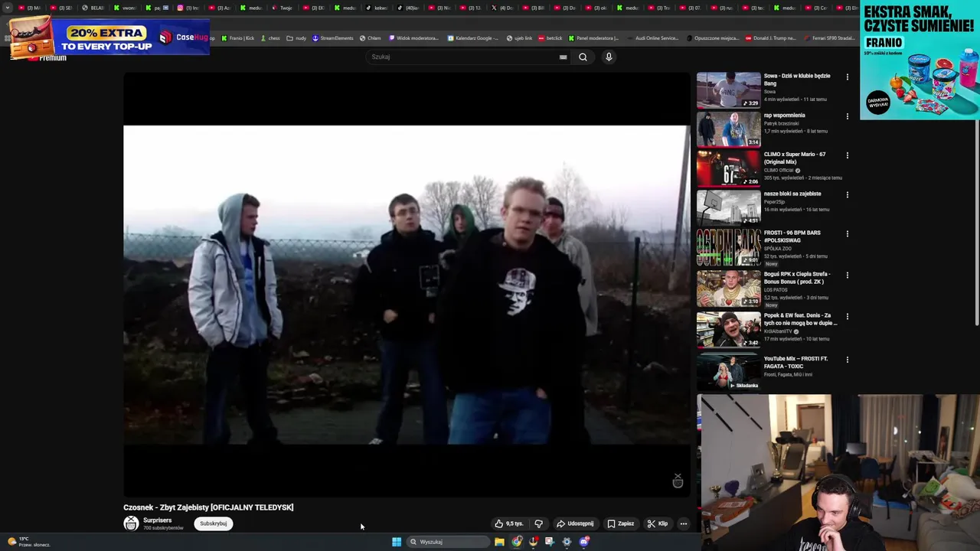
Task: Open nasze bloki sa zajebiste thumbnail
Action: point(729,207)
